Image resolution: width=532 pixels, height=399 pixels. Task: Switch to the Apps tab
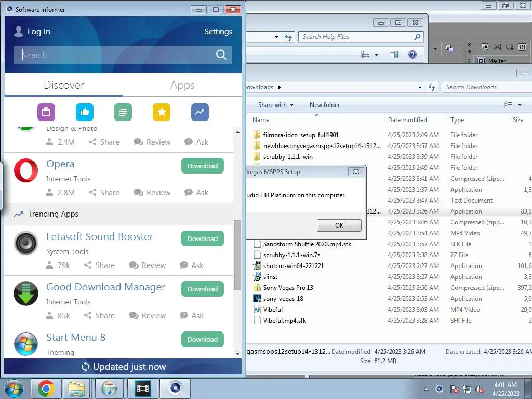click(182, 85)
